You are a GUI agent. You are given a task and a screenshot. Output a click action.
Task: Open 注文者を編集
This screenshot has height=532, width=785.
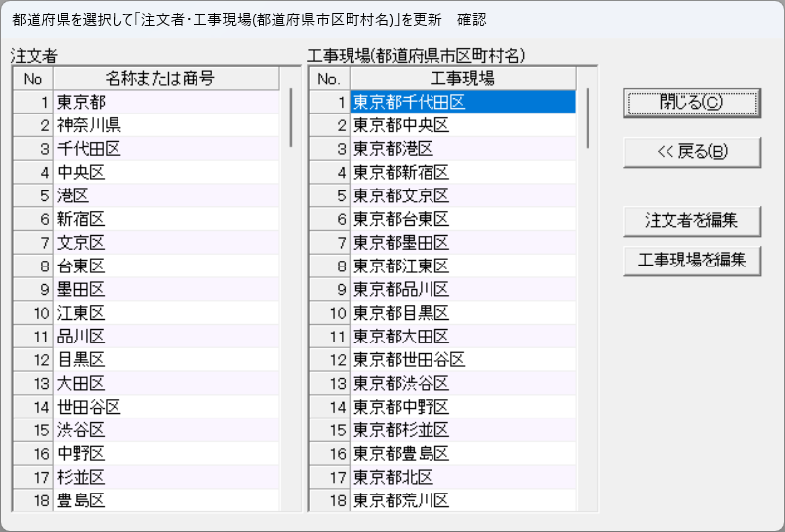692,221
